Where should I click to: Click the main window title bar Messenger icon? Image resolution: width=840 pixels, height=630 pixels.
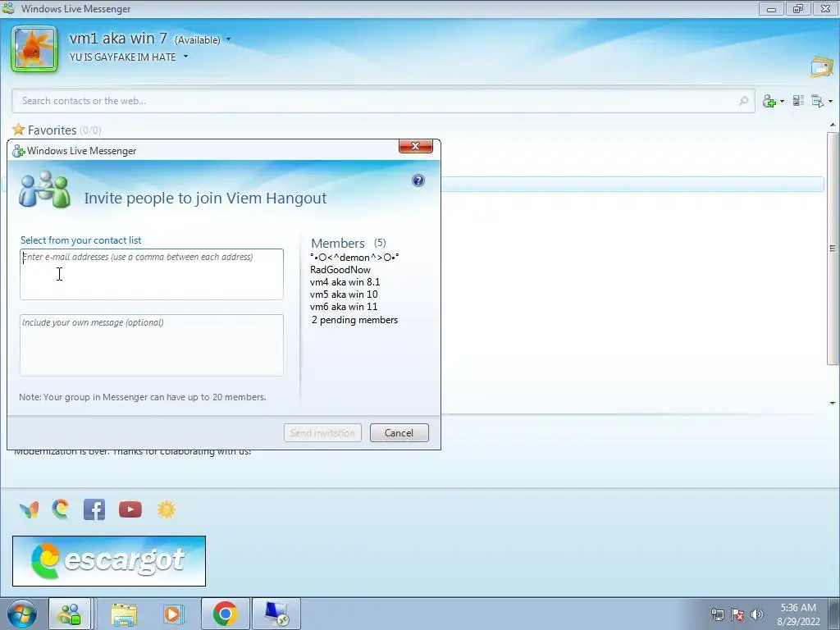pos(8,8)
